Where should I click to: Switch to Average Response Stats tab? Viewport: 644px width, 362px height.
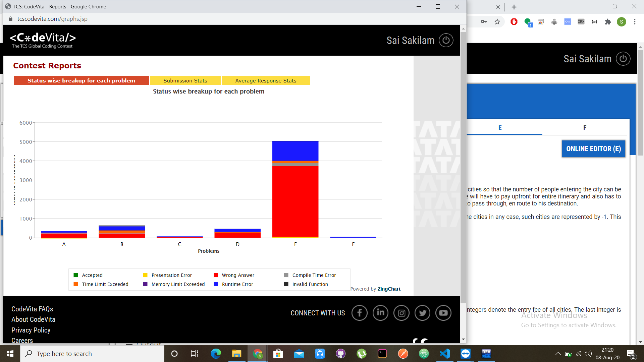click(266, 80)
